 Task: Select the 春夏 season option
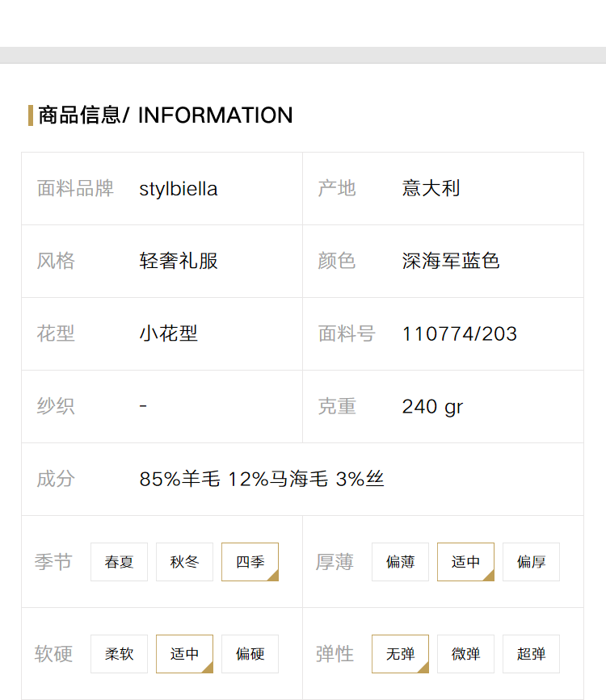119,562
